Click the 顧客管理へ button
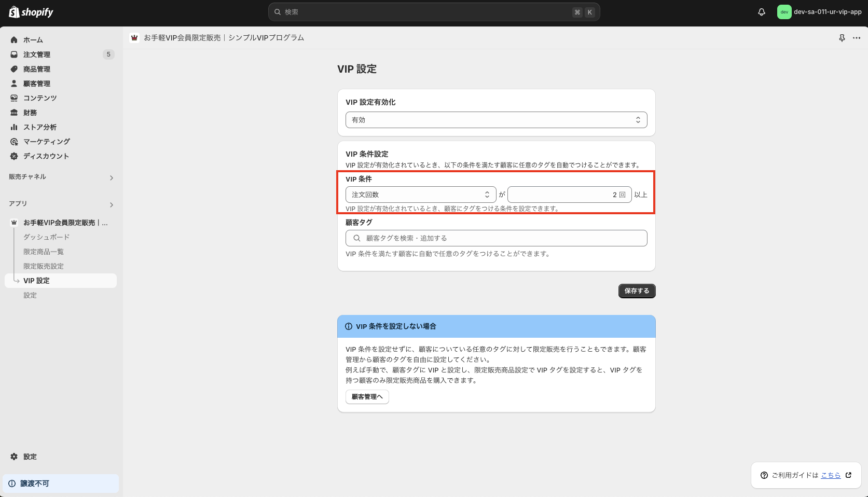The width and height of the screenshot is (868, 497). [x=367, y=397]
